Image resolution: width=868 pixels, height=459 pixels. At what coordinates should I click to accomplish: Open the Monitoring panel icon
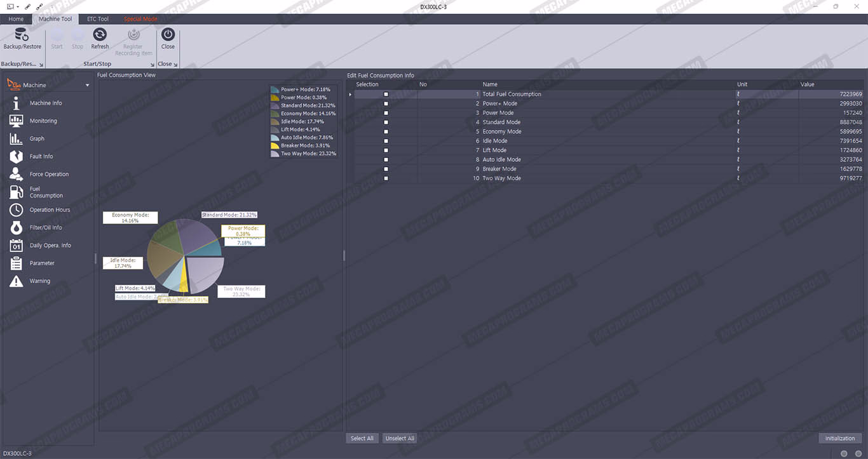click(x=17, y=121)
